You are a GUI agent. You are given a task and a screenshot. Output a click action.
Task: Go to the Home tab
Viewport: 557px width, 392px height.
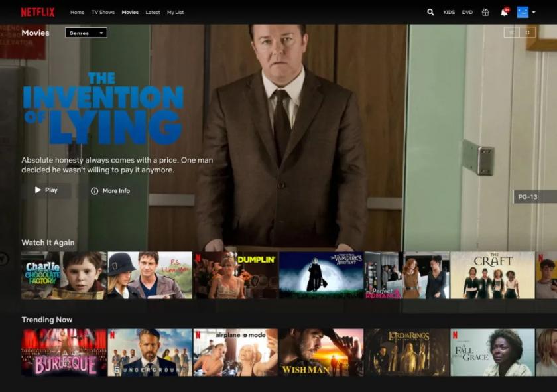[77, 12]
